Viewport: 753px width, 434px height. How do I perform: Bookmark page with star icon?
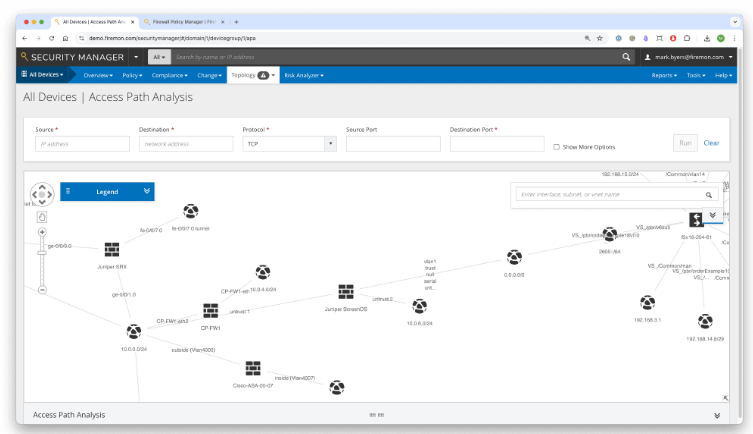599,38
